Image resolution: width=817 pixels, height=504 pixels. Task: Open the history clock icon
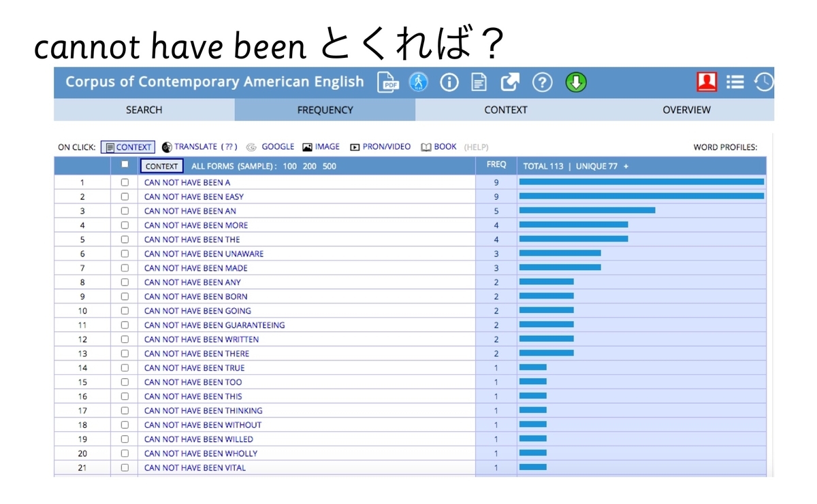coord(764,82)
